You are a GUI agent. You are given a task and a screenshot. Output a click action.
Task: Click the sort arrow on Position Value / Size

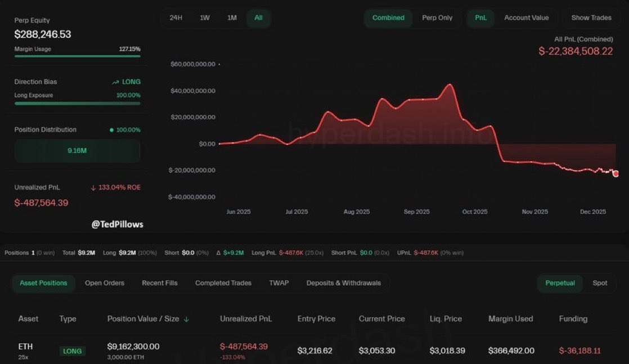coord(186,319)
